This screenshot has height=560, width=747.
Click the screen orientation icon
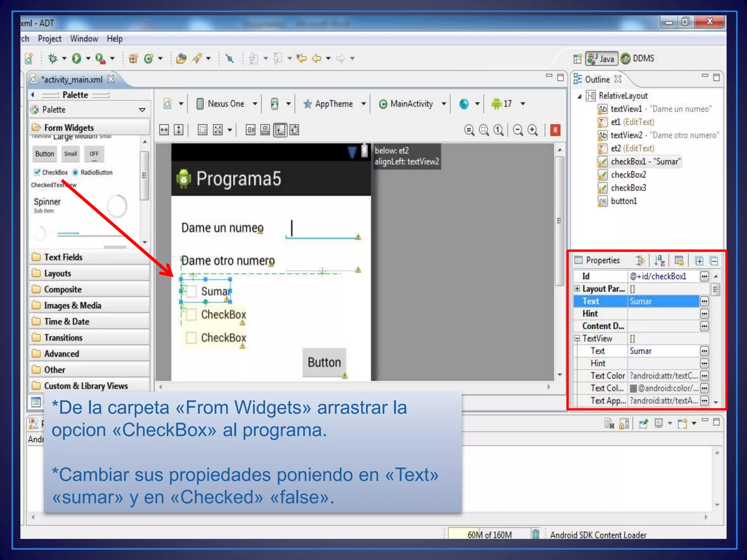[x=275, y=104]
